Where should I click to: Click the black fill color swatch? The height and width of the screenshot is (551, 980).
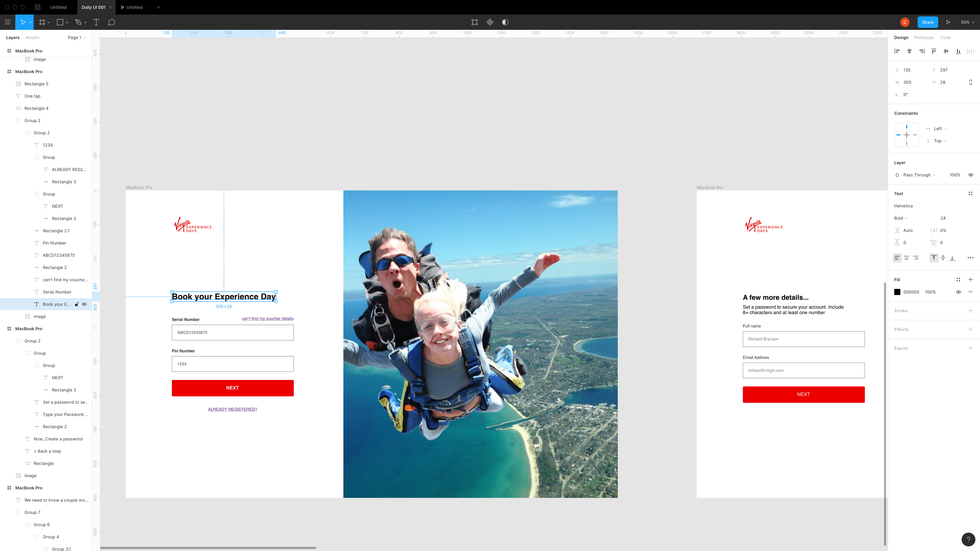point(897,292)
